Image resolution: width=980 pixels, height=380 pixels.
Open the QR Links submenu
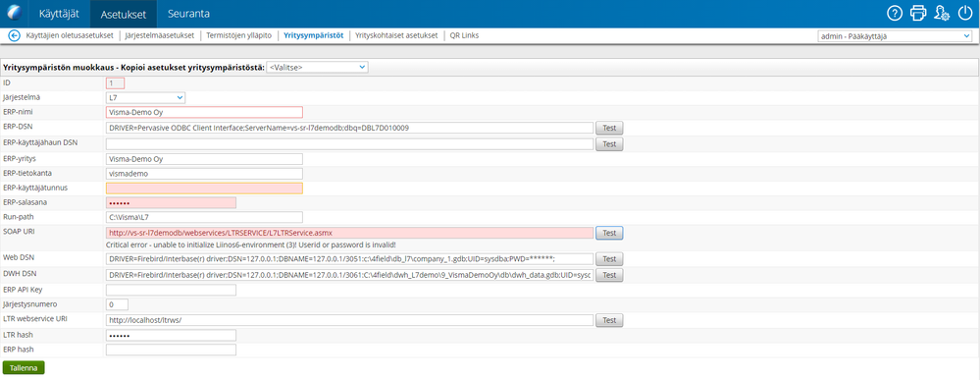point(464,35)
